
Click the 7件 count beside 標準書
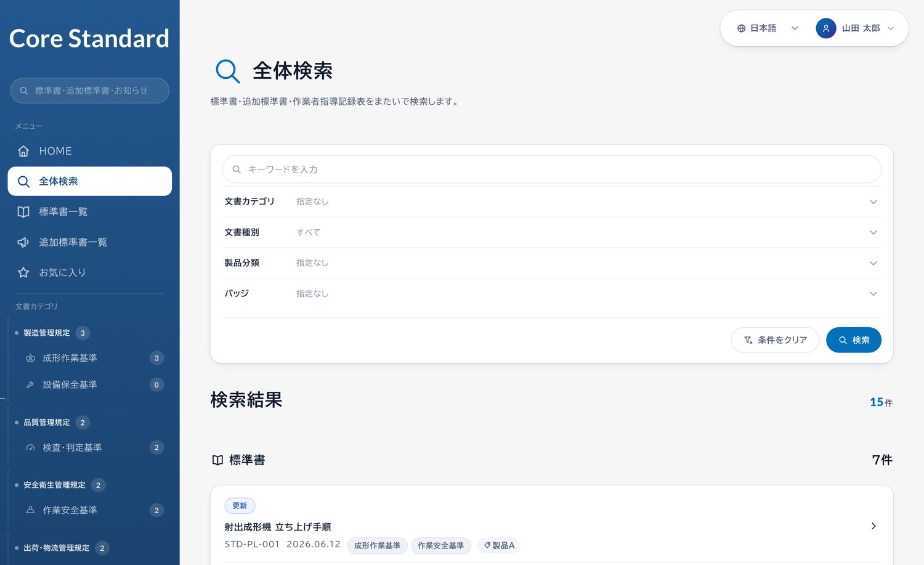882,460
